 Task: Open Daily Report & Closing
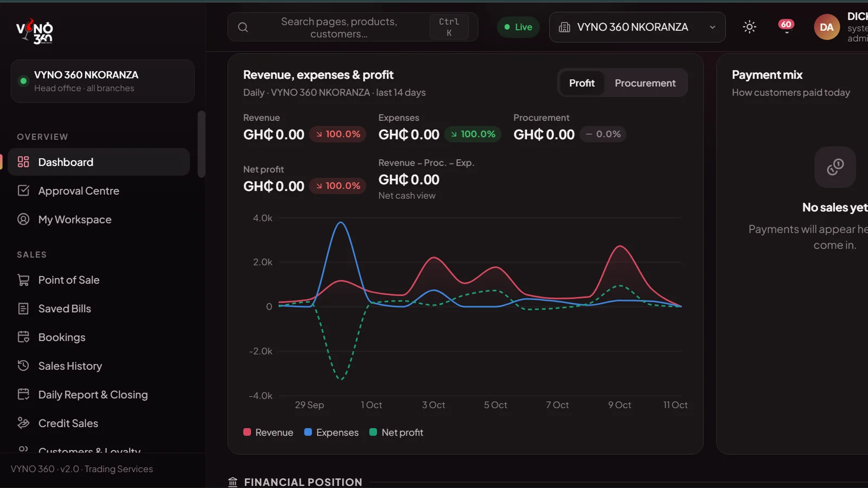coord(99,394)
